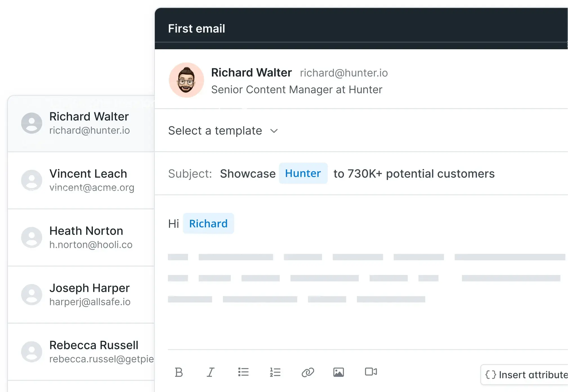Screen dimensions: 568x392
Task: Insert a bulleted list
Action: click(243, 372)
